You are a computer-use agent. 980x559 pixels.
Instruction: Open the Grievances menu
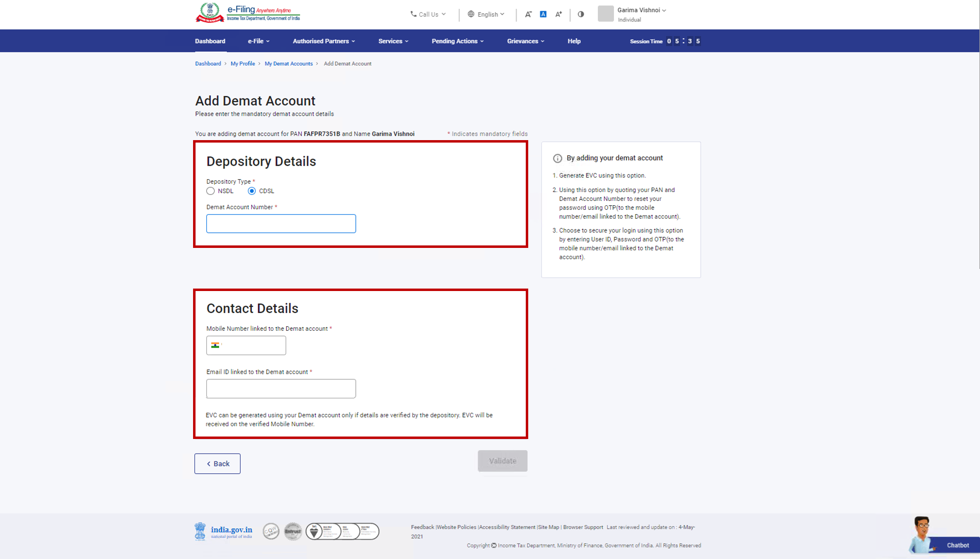coord(526,41)
